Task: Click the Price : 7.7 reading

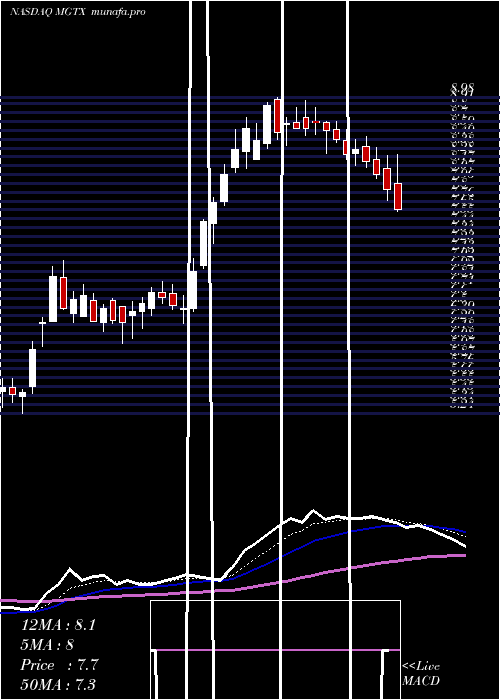Action: tap(59, 665)
